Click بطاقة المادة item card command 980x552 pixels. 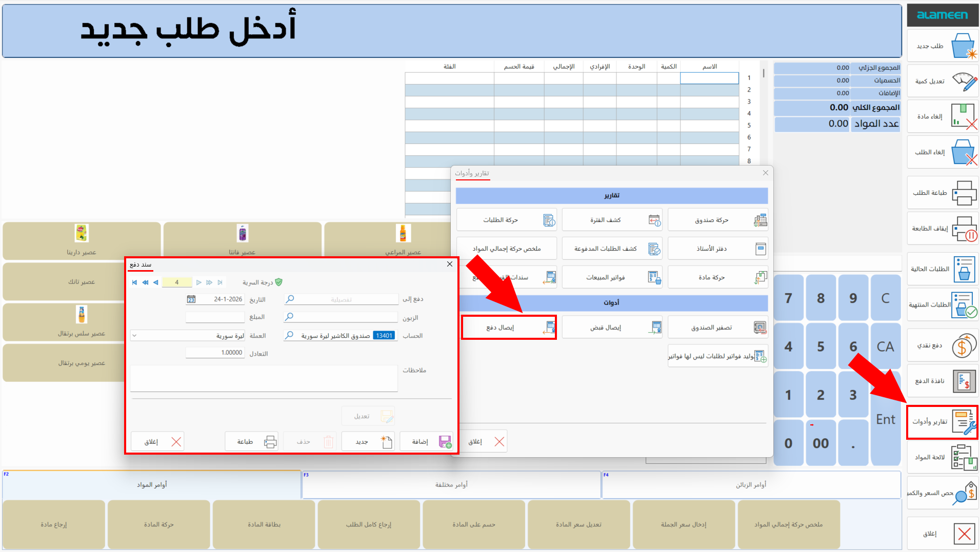[264, 524]
